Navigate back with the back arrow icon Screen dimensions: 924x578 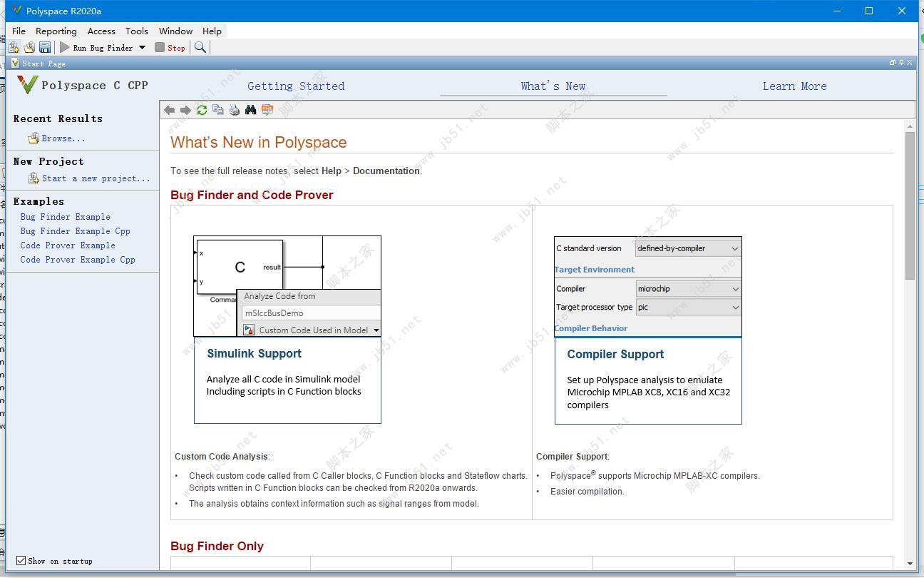tap(169, 109)
